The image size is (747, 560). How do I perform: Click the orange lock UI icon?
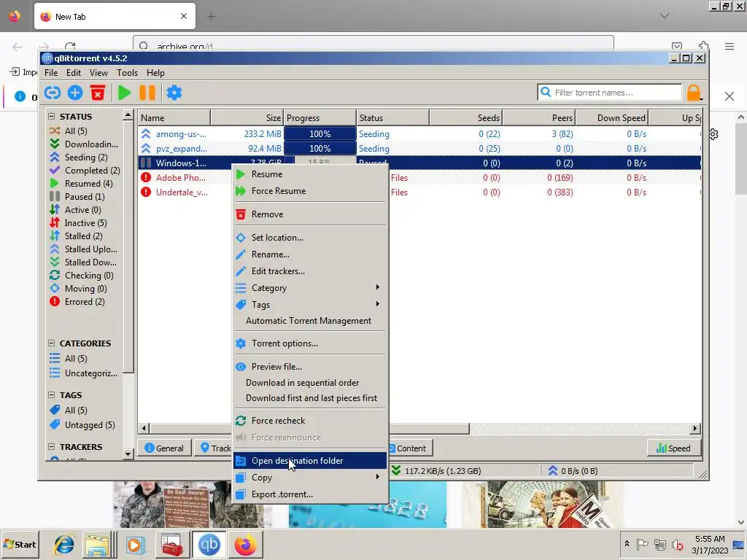[x=694, y=93]
